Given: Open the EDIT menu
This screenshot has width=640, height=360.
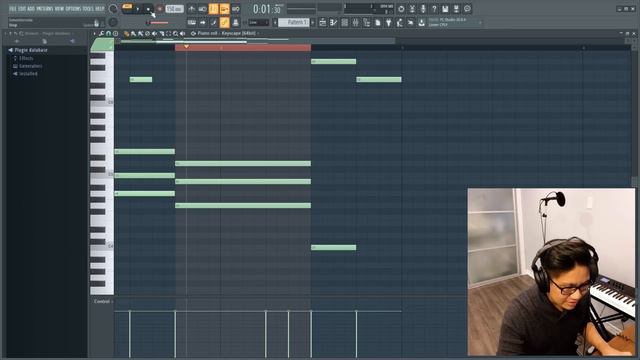Looking at the screenshot, I should tap(22, 9).
